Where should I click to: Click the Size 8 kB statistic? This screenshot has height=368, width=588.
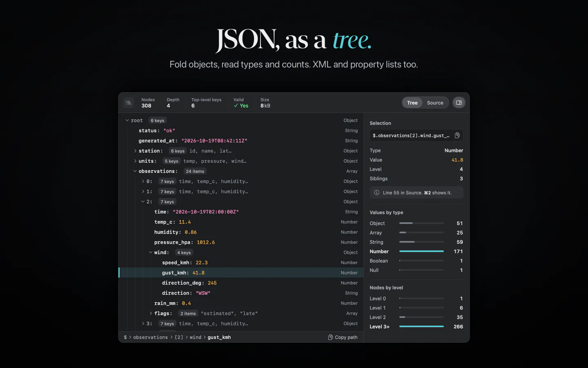pos(265,103)
